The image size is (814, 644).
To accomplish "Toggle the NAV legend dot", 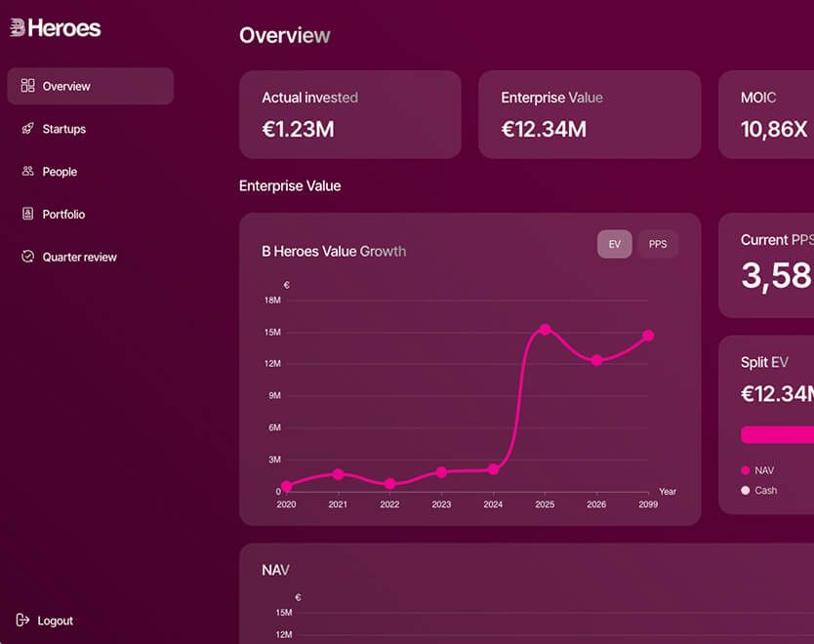I will 746,470.
